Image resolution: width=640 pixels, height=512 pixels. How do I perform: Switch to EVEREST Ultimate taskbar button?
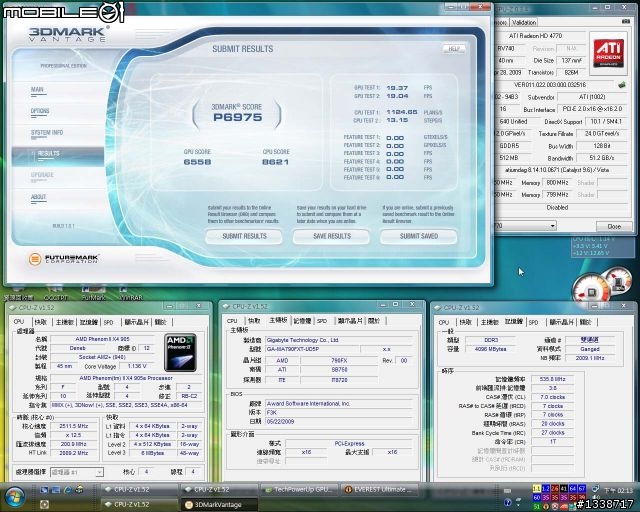[380, 489]
